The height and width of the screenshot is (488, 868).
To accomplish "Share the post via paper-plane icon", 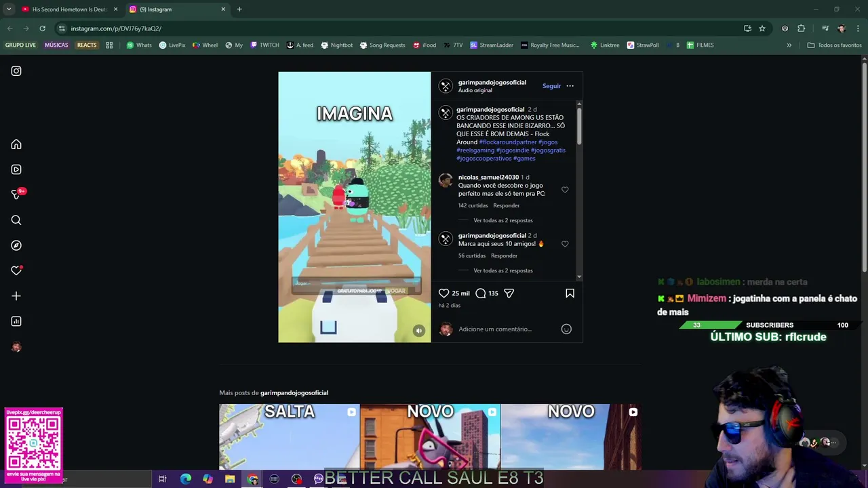I will (x=509, y=293).
